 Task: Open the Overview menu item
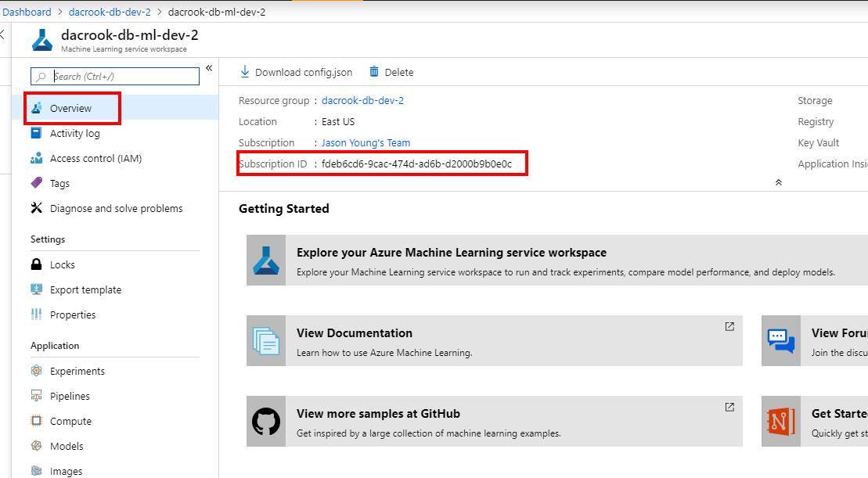115,108
